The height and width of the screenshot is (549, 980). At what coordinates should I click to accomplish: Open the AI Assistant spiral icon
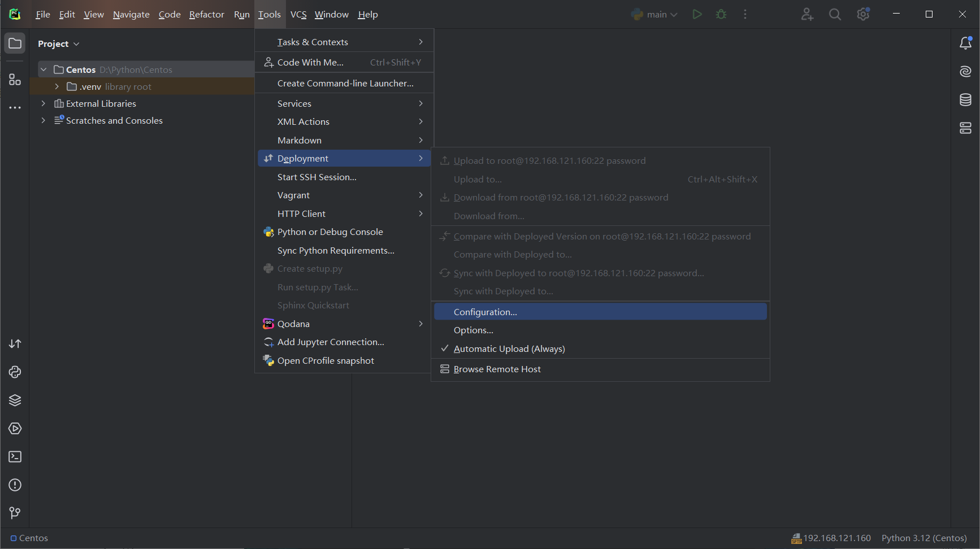(x=965, y=71)
